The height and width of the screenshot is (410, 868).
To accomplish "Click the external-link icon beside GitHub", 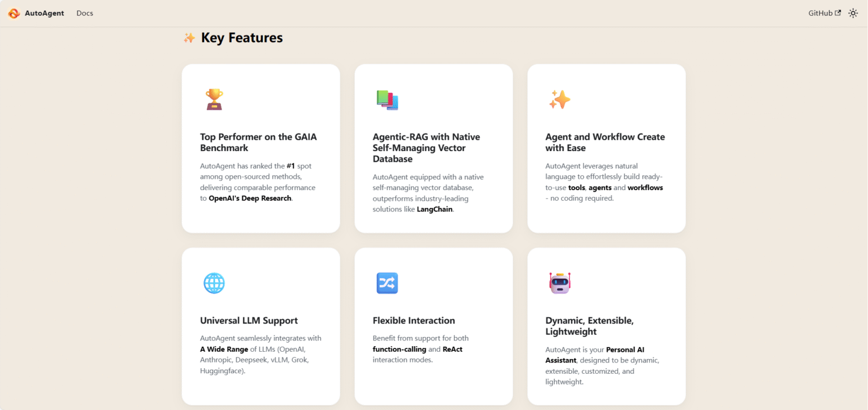I will 838,12.
